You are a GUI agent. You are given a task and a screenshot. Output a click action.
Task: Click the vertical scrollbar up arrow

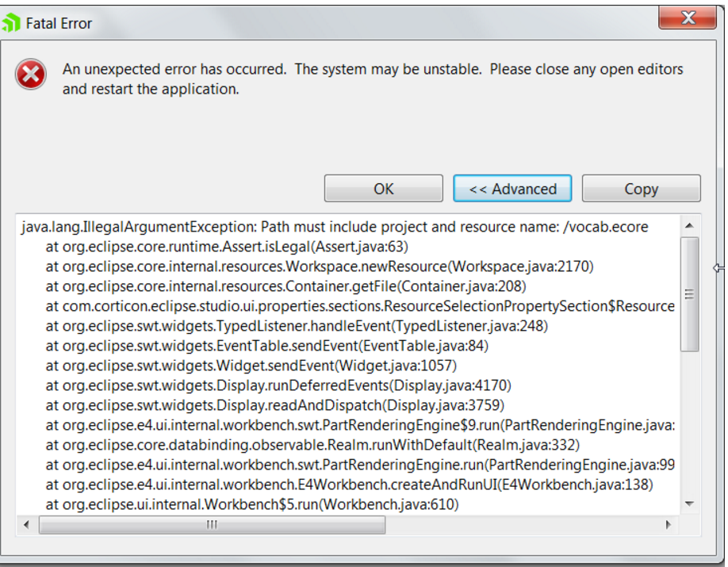click(x=689, y=226)
